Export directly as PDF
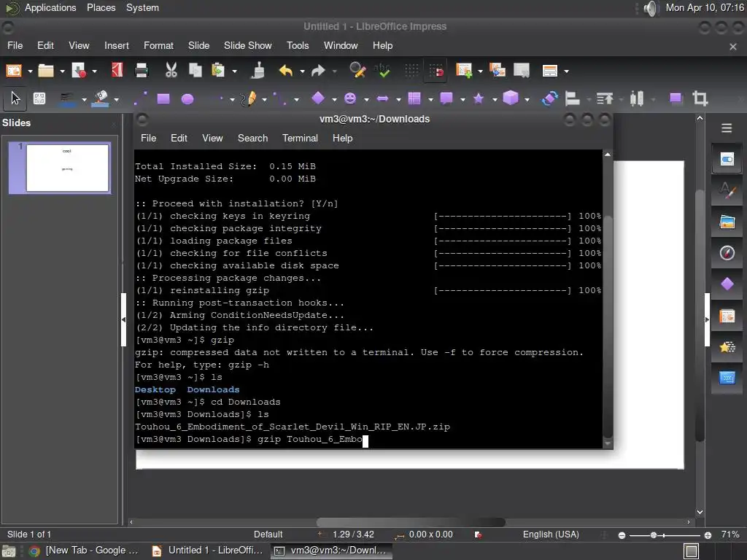 coord(117,71)
